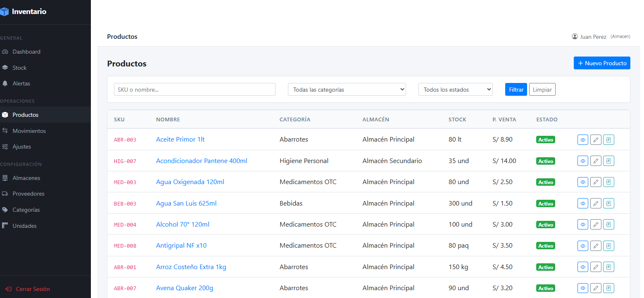
Task: Select Proveedores in the sidebar menu
Action: pos(28,194)
